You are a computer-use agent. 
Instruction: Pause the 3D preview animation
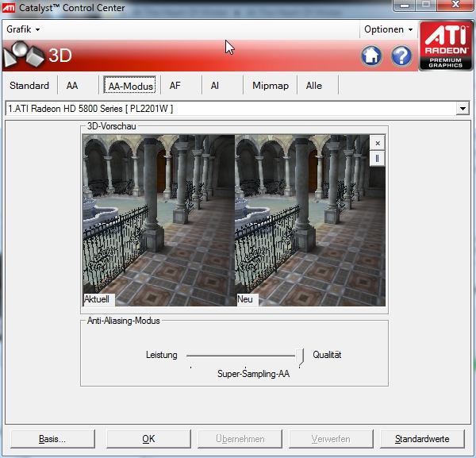(378, 159)
